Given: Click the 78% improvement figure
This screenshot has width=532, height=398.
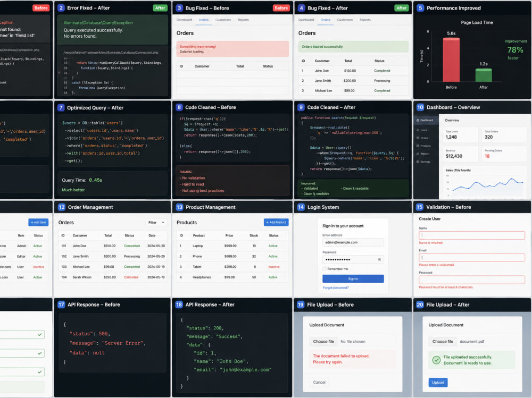Looking at the screenshot, I should click(x=515, y=50).
